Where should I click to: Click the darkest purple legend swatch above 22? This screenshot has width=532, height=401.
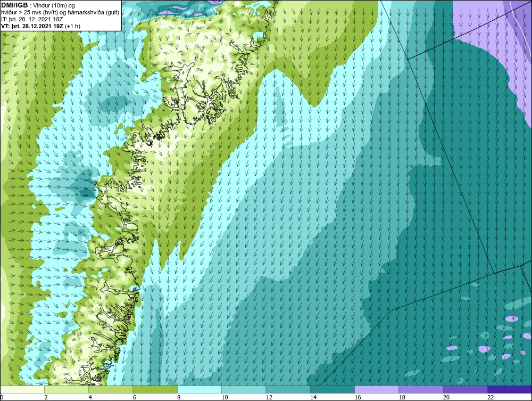pyautogui.click(x=510, y=389)
